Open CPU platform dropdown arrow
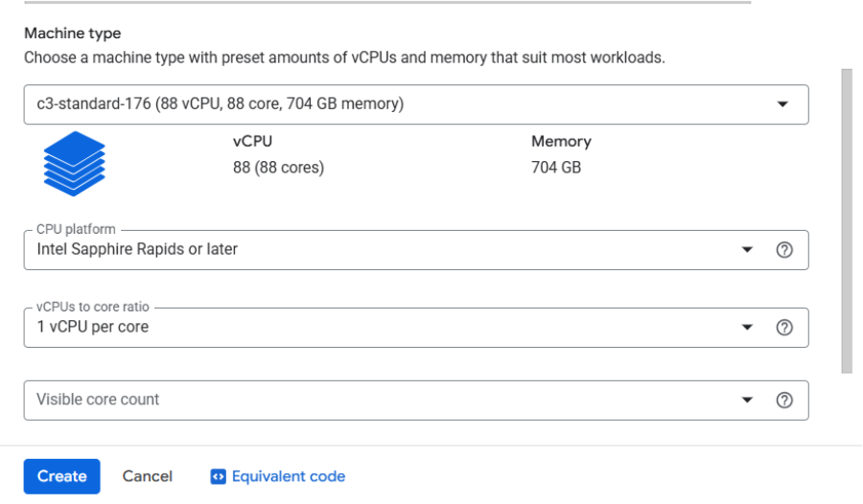 click(748, 250)
